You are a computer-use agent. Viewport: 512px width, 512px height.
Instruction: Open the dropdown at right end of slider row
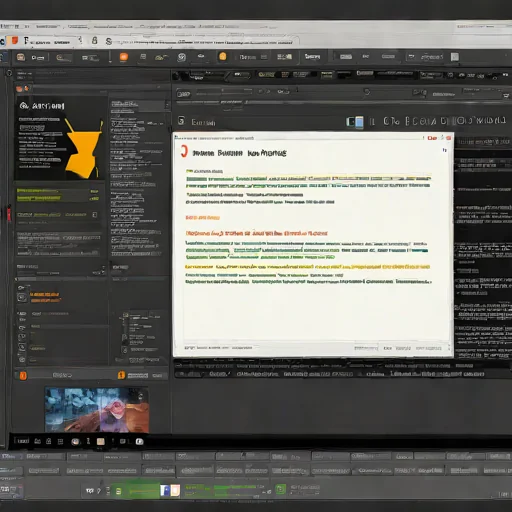[506, 95]
